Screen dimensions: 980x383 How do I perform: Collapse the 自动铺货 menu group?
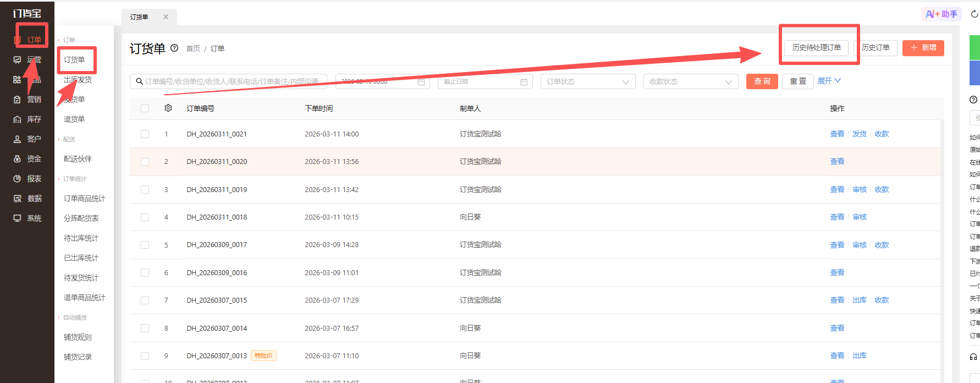click(x=73, y=318)
